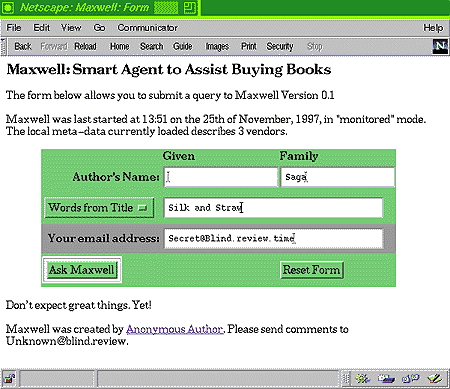The image size is (450, 389).
Task: Click the Unknown@blind.review text
Action: 66,341
